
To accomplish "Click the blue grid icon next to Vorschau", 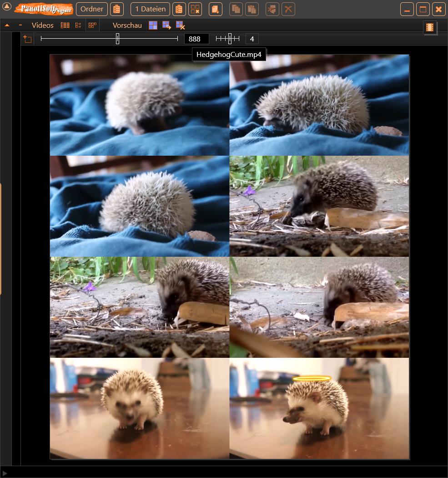I will [153, 25].
